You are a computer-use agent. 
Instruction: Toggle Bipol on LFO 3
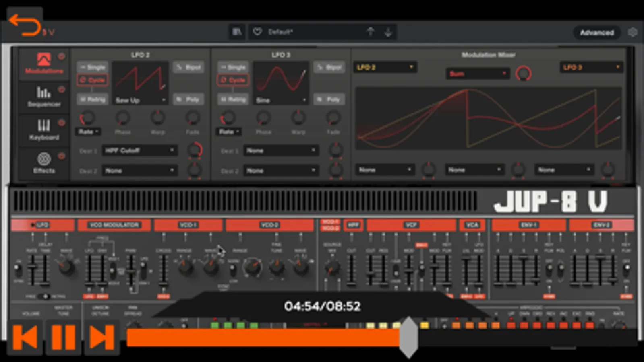[329, 67]
